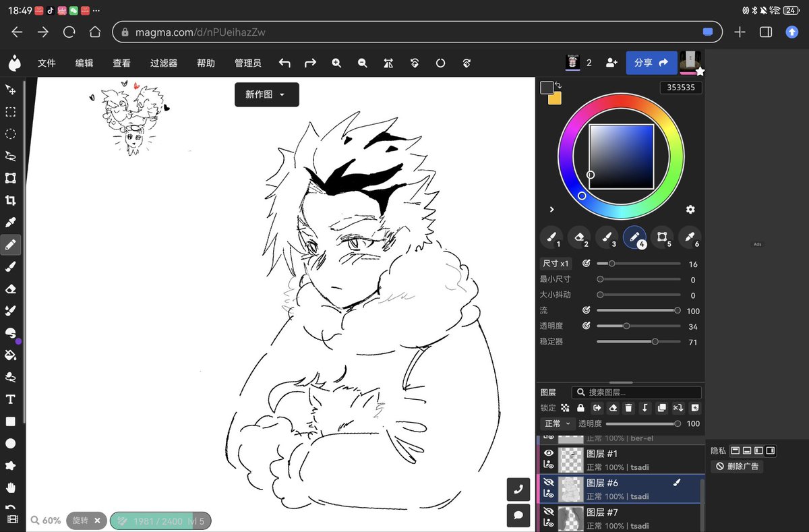Click the redo arrow in top menu bar
Screen dimensions: 809x532
(310, 63)
